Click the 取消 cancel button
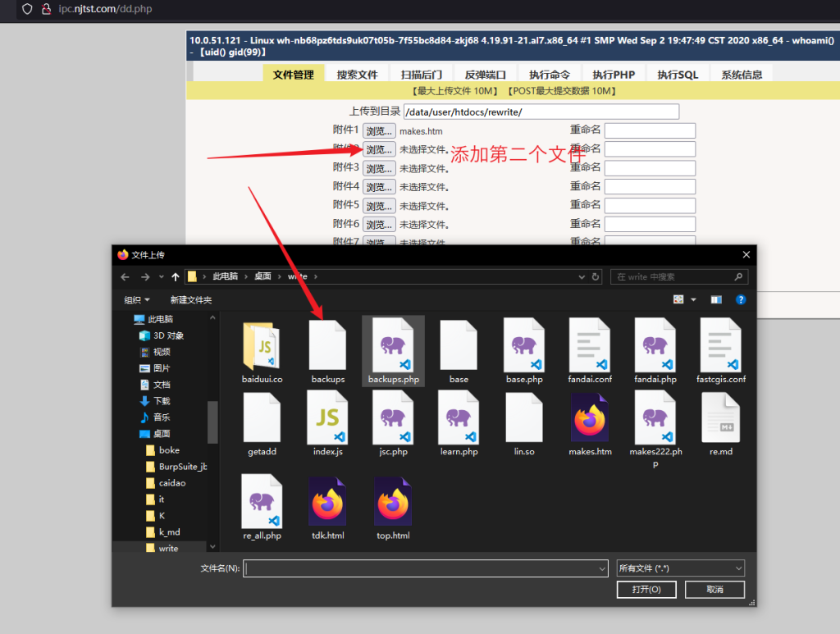 [x=714, y=590]
